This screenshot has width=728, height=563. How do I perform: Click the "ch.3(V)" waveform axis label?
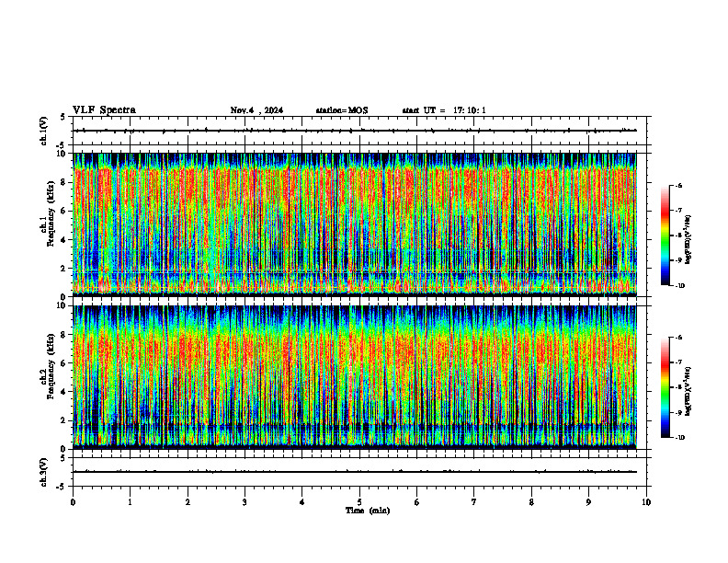43,472
